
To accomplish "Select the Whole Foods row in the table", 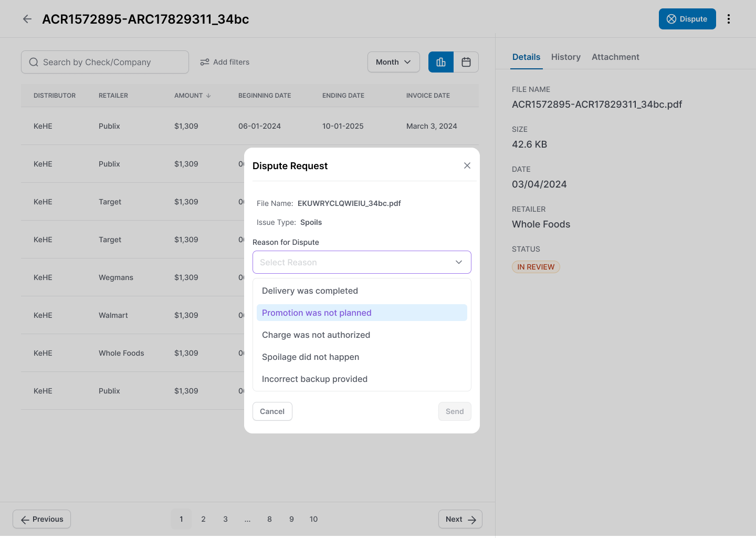I will (132, 353).
